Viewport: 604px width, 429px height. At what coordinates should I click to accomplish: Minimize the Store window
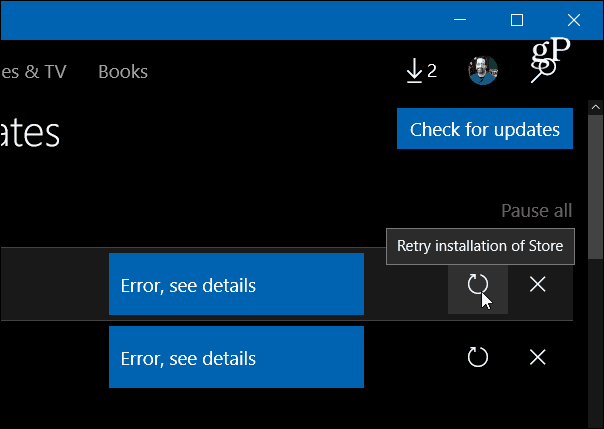click(460, 20)
